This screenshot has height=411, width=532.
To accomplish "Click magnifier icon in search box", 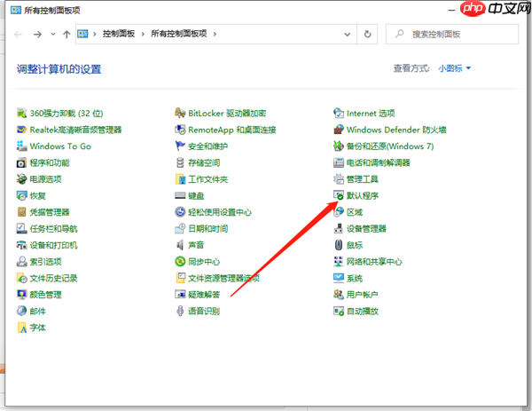I will [x=400, y=34].
